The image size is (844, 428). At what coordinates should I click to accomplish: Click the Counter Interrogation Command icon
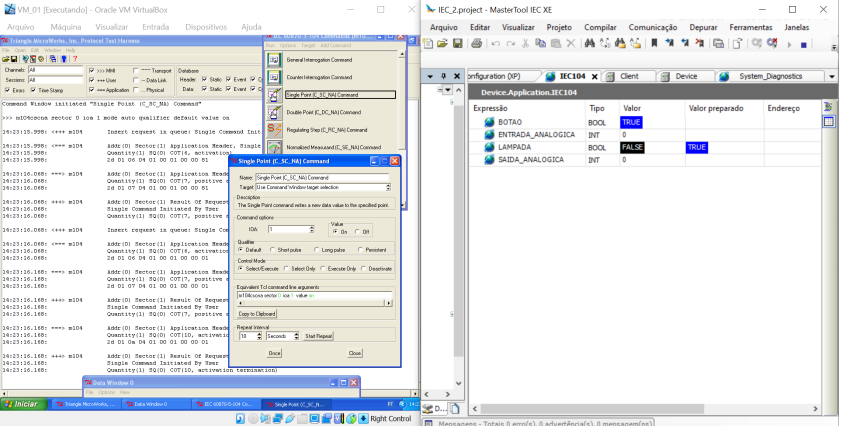pyautogui.click(x=275, y=77)
